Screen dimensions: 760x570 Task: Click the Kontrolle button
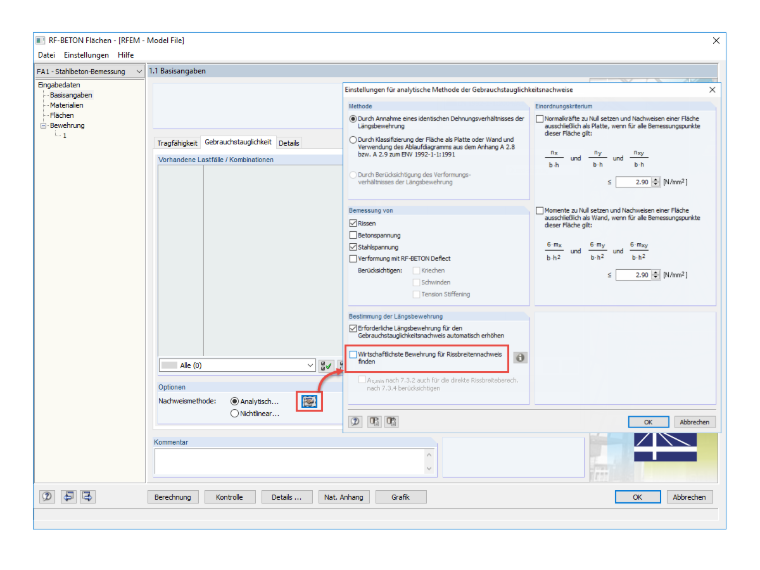[x=229, y=497]
